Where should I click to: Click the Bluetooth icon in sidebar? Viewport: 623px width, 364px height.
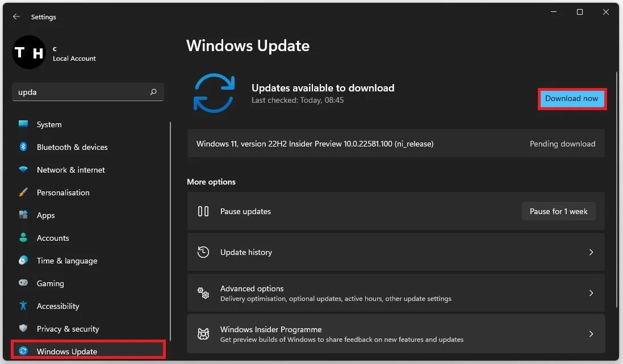23,147
